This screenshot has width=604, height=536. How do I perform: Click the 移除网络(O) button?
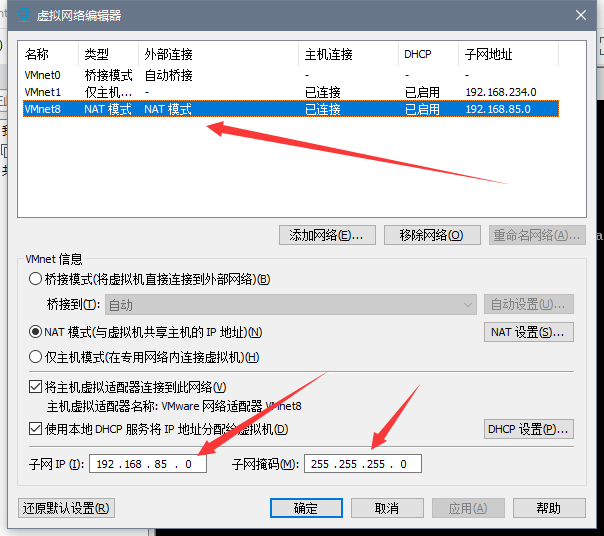(x=432, y=235)
